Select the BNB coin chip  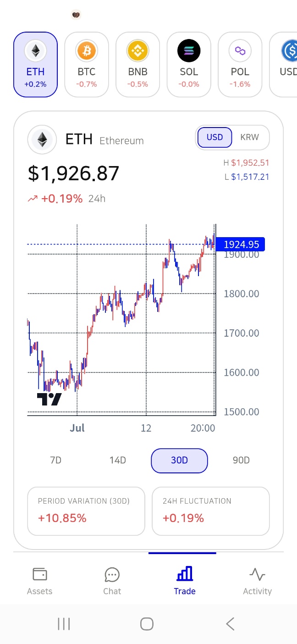click(137, 65)
